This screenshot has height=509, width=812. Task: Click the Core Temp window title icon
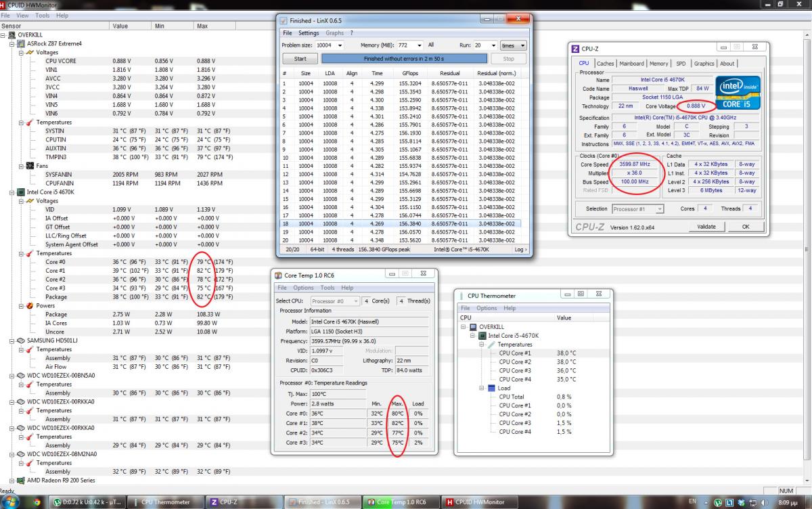click(x=279, y=275)
